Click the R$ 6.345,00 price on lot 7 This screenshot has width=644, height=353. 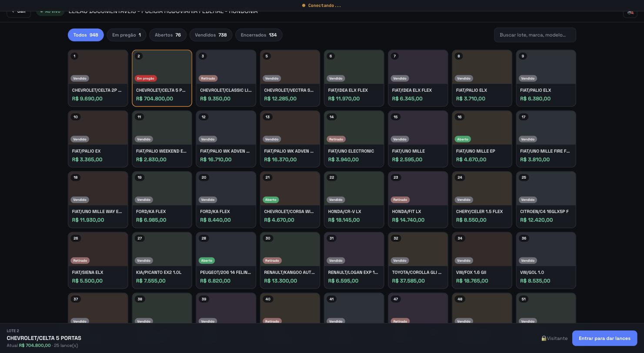coord(407,99)
